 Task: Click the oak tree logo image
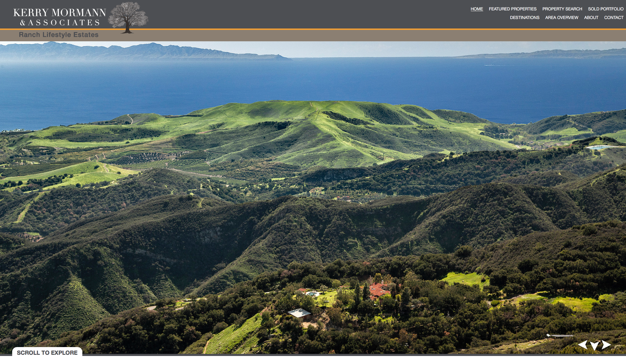[128, 18]
